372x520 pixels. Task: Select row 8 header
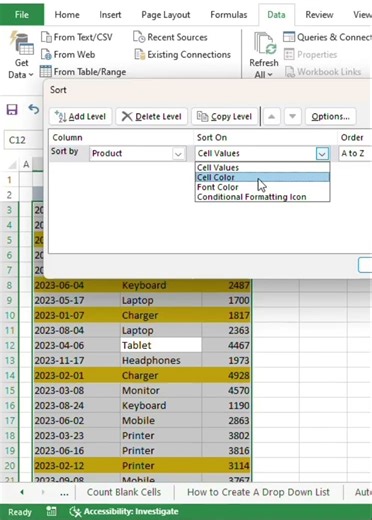pyautogui.click(x=10, y=285)
